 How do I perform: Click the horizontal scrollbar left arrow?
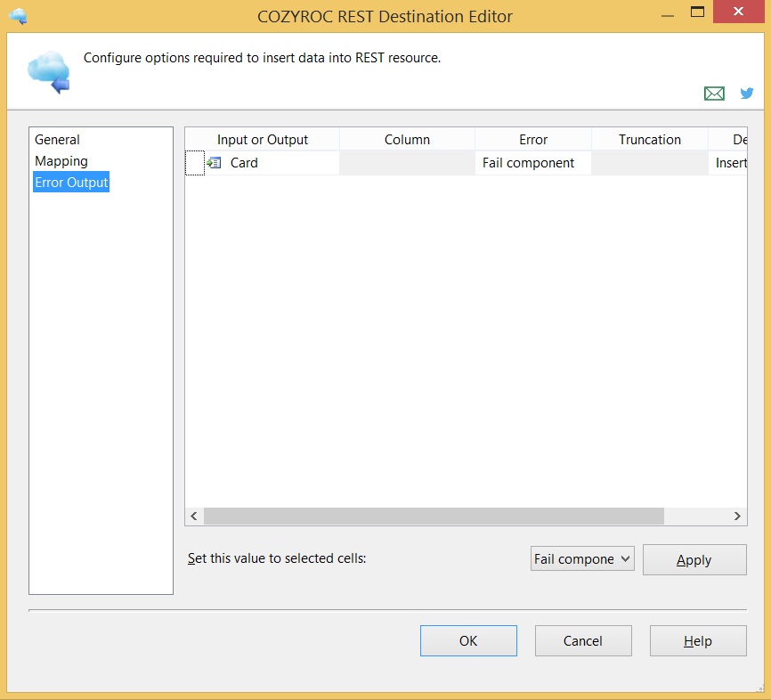click(194, 516)
